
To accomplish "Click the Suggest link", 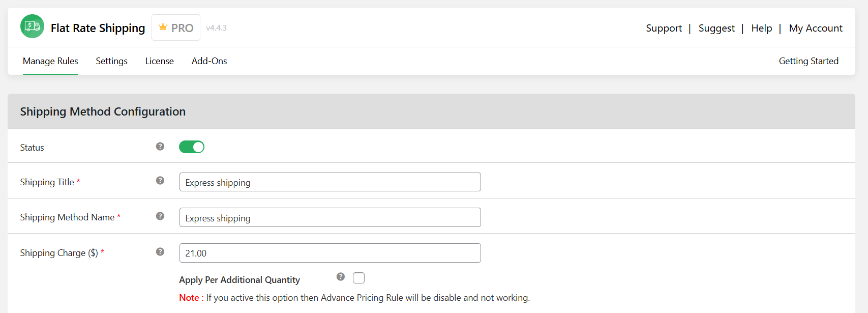I will pyautogui.click(x=716, y=28).
